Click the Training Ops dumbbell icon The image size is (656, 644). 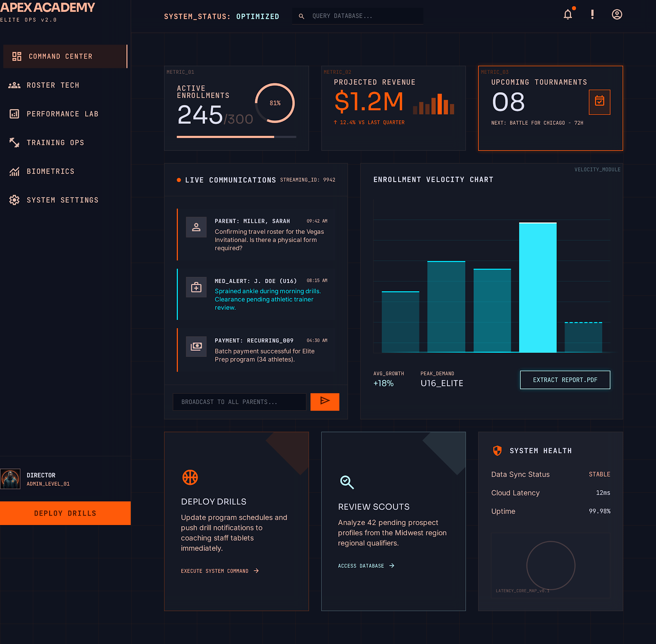click(x=14, y=143)
